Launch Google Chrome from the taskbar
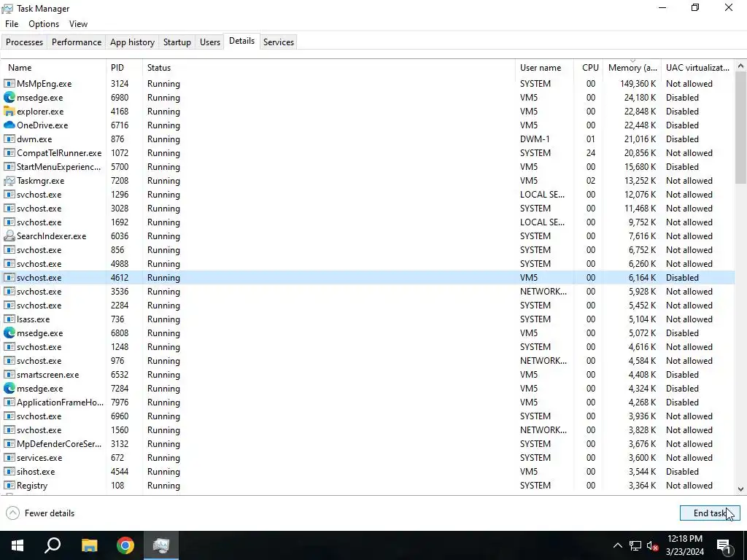The image size is (747, 560). point(125,545)
